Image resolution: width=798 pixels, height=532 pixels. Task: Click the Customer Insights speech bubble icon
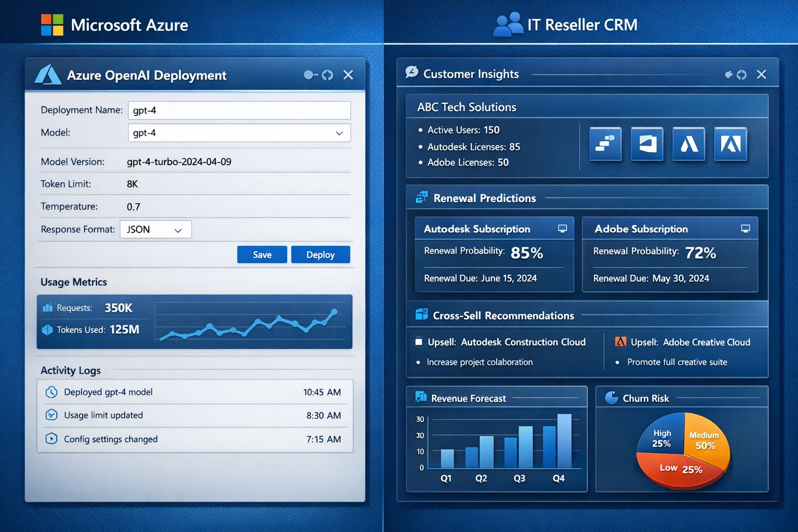(411, 72)
